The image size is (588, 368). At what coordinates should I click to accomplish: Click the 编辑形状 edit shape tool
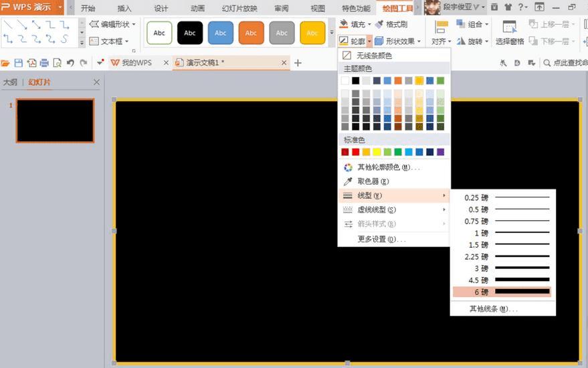[x=112, y=24]
